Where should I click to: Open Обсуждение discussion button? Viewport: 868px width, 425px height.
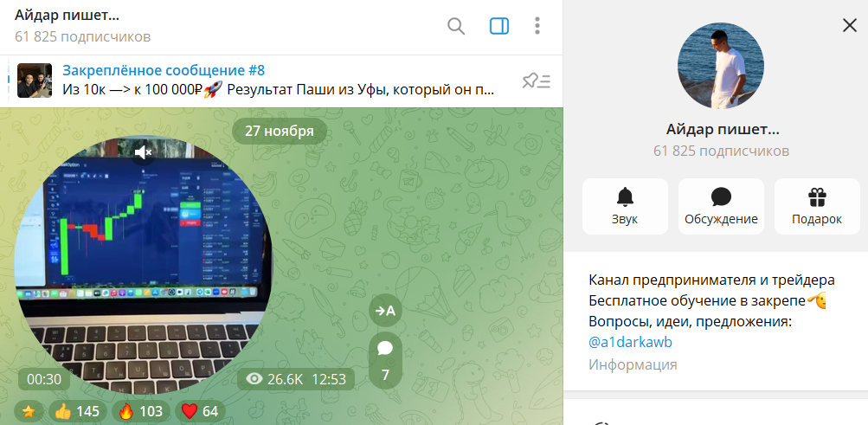[721, 206]
